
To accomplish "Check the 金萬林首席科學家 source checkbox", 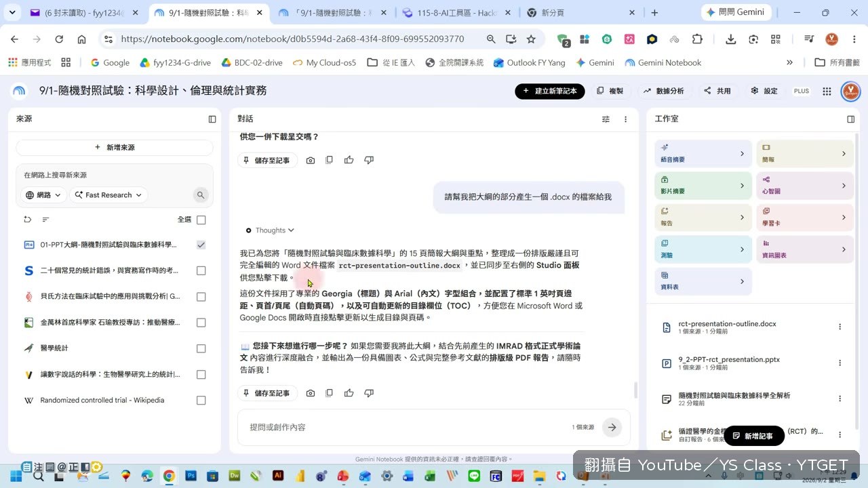I will point(201,323).
